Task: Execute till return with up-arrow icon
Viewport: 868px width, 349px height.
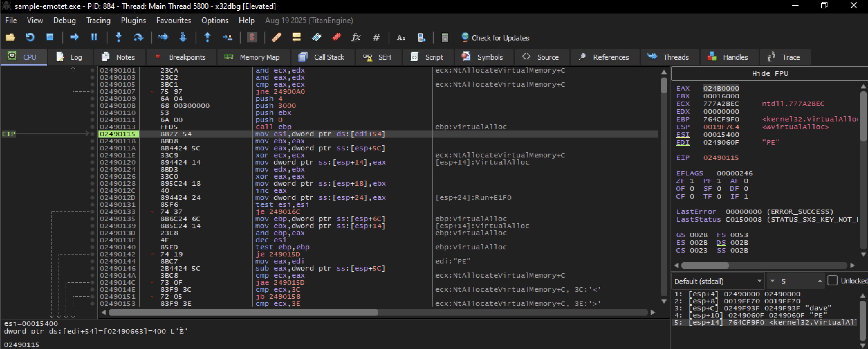Action: pos(208,37)
